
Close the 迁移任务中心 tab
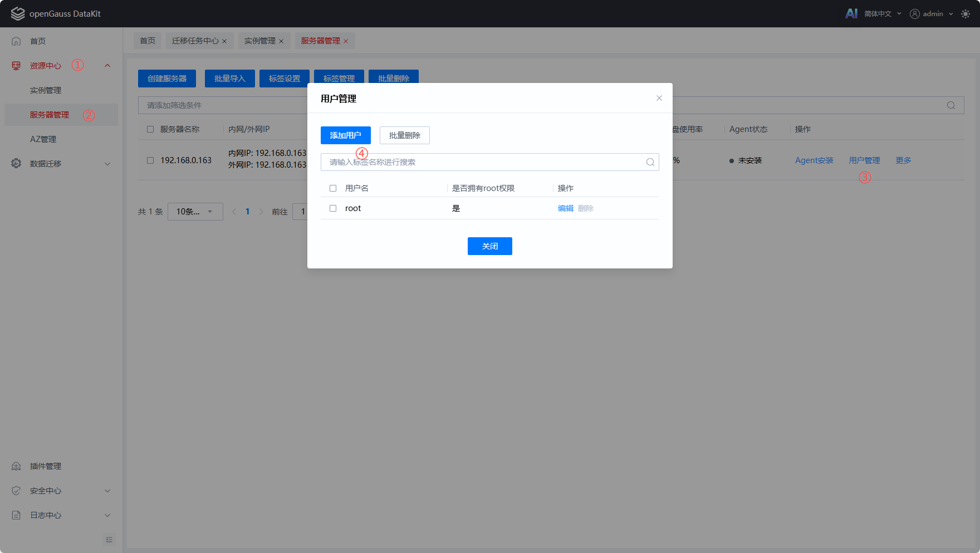(x=224, y=41)
